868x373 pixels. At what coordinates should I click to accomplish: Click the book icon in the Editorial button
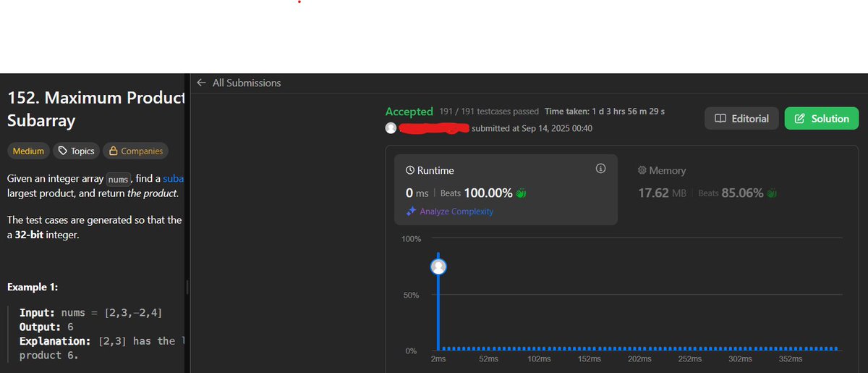[720, 119]
